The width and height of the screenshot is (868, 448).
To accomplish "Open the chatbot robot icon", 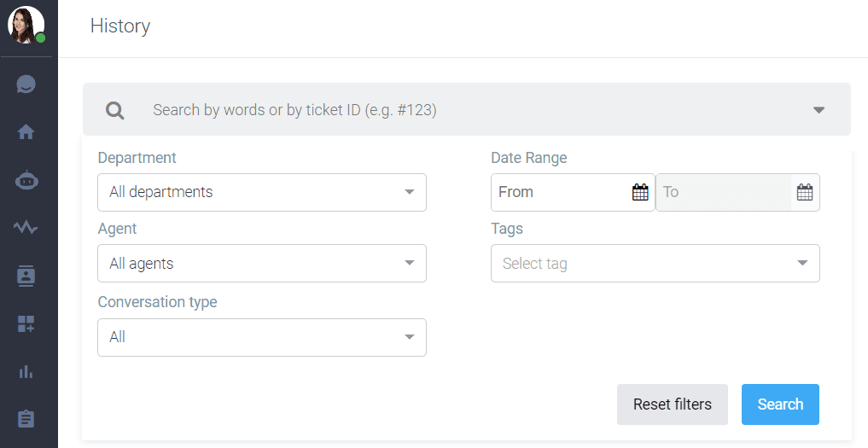I will [26, 181].
